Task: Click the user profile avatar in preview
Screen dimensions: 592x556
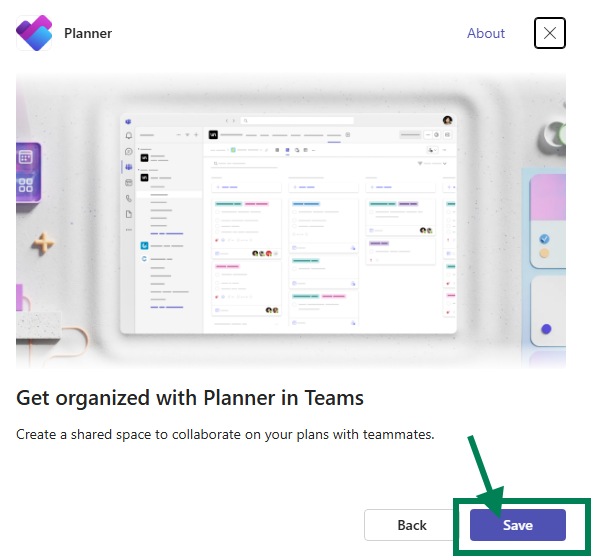Action: [x=447, y=120]
